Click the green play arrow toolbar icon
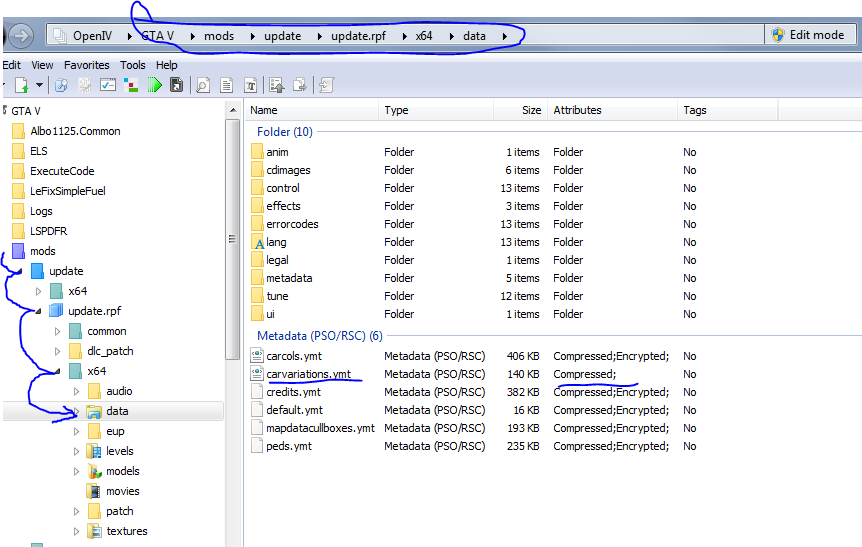The image size is (862, 547). pyautogui.click(x=155, y=86)
